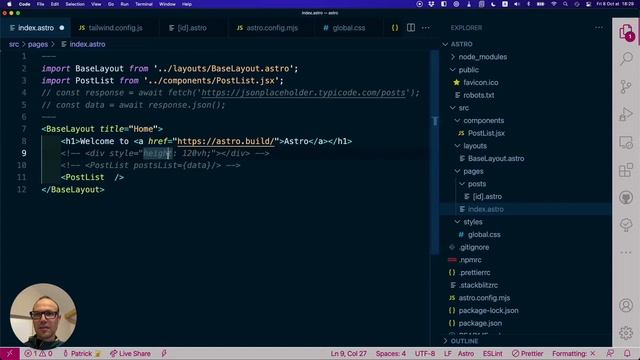The width and height of the screenshot is (640, 360).
Task: Click the Live Share status bar item
Action: [x=130, y=353]
